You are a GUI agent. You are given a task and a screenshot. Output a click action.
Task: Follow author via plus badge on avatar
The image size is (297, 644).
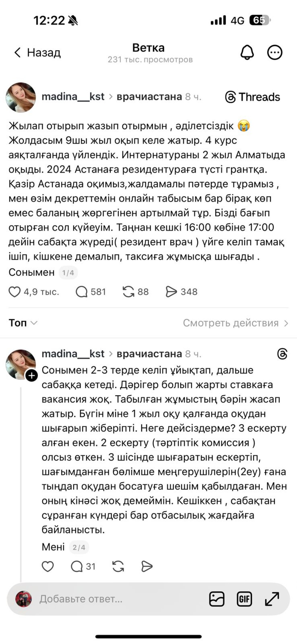(32, 376)
